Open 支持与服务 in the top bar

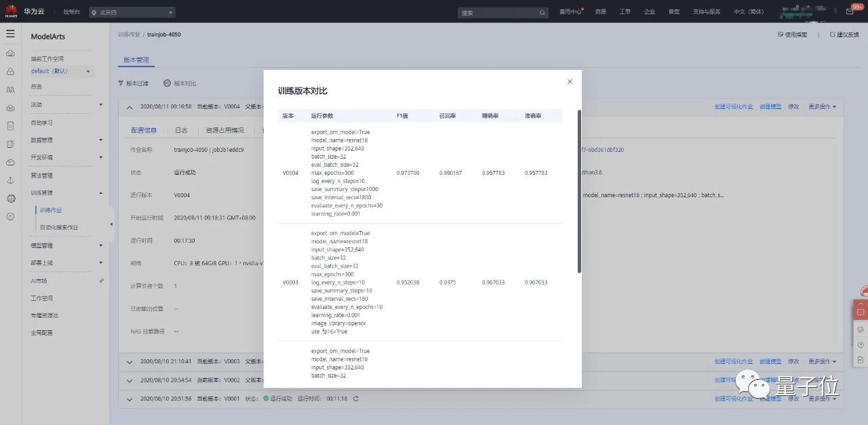click(x=707, y=12)
